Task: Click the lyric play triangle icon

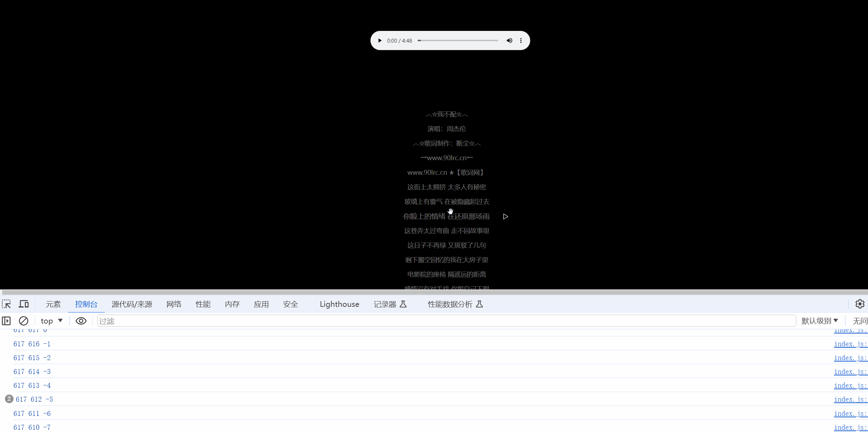Action: [506, 217]
